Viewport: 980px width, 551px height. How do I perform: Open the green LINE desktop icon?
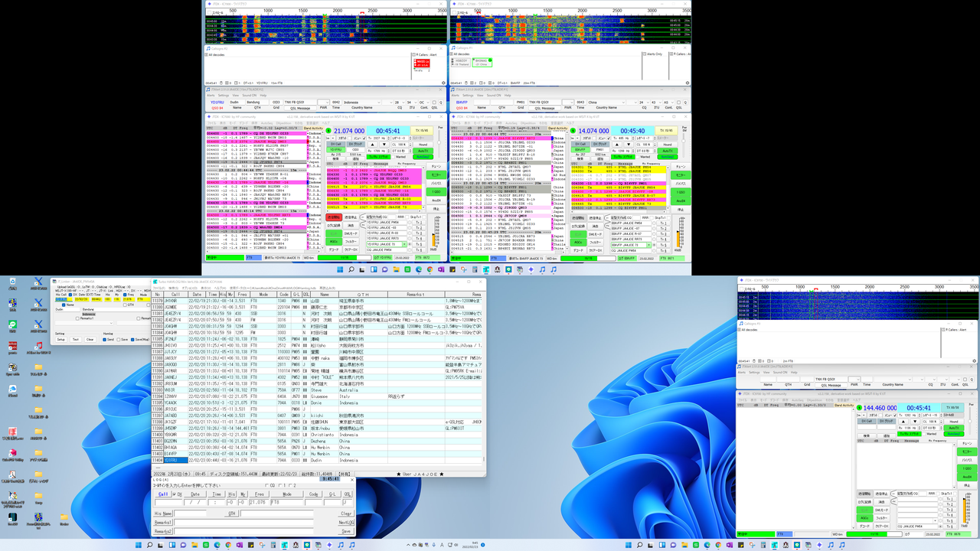12,324
